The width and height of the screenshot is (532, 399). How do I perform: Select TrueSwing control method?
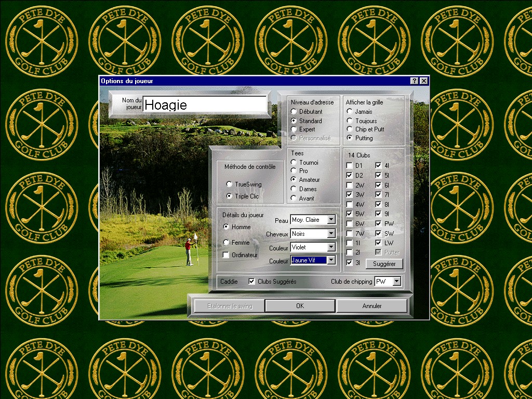pyautogui.click(x=229, y=184)
